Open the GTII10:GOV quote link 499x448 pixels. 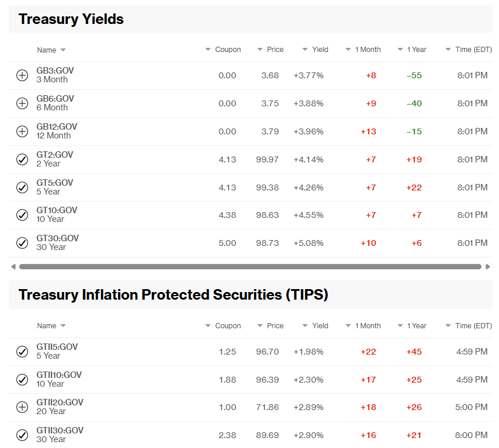click(x=59, y=375)
